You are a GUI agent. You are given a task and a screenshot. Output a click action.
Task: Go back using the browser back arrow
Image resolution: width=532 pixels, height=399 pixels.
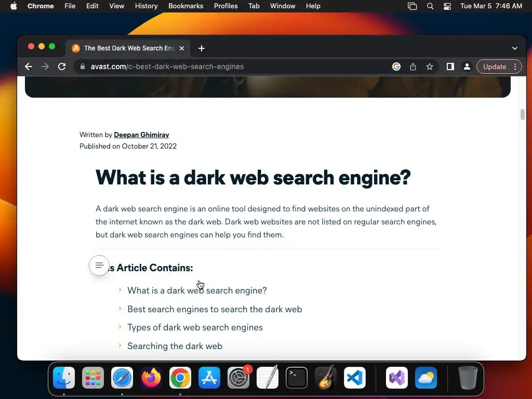pyautogui.click(x=29, y=66)
